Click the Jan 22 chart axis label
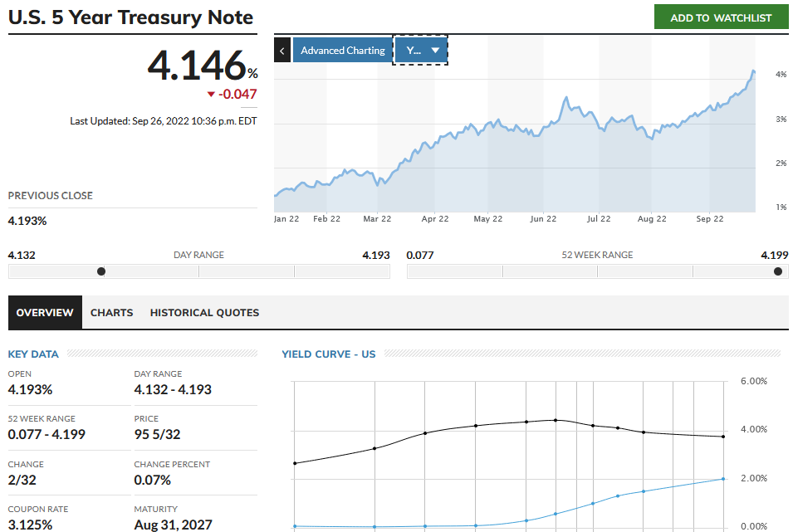Viewport: 793px width, 532px height. tap(286, 218)
